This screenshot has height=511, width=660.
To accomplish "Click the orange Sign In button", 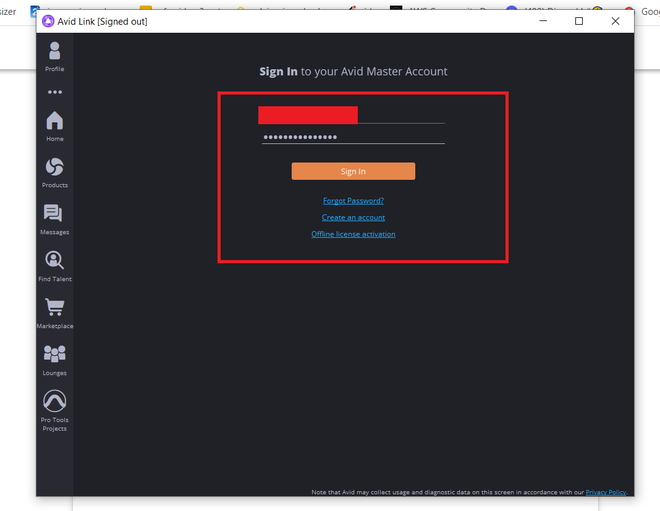I will click(x=353, y=171).
